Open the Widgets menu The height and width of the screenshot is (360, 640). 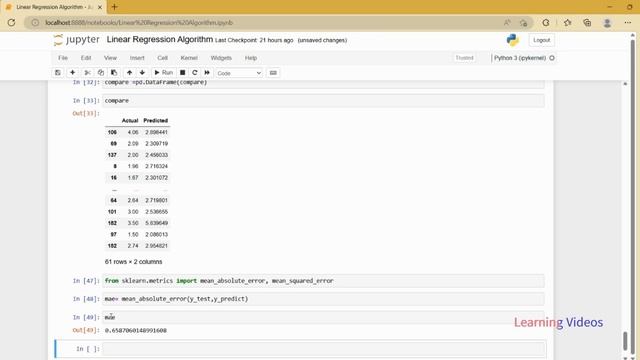(221, 58)
